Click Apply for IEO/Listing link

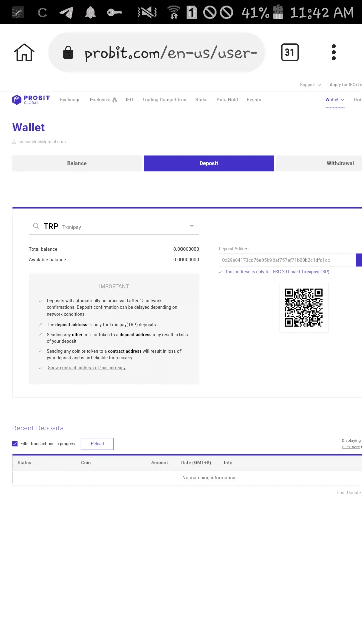click(346, 85)
